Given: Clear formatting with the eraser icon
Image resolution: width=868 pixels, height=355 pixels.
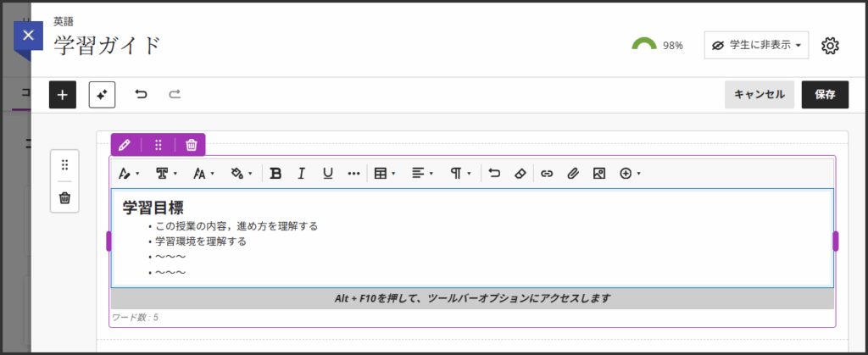Looking at the screenshot, I should pos(520,173).
